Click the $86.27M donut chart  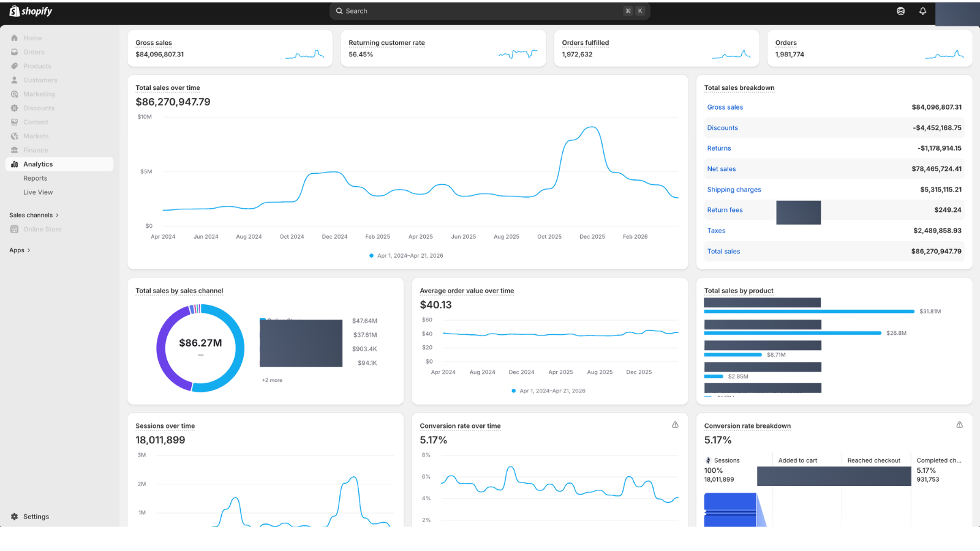(200, 348)
